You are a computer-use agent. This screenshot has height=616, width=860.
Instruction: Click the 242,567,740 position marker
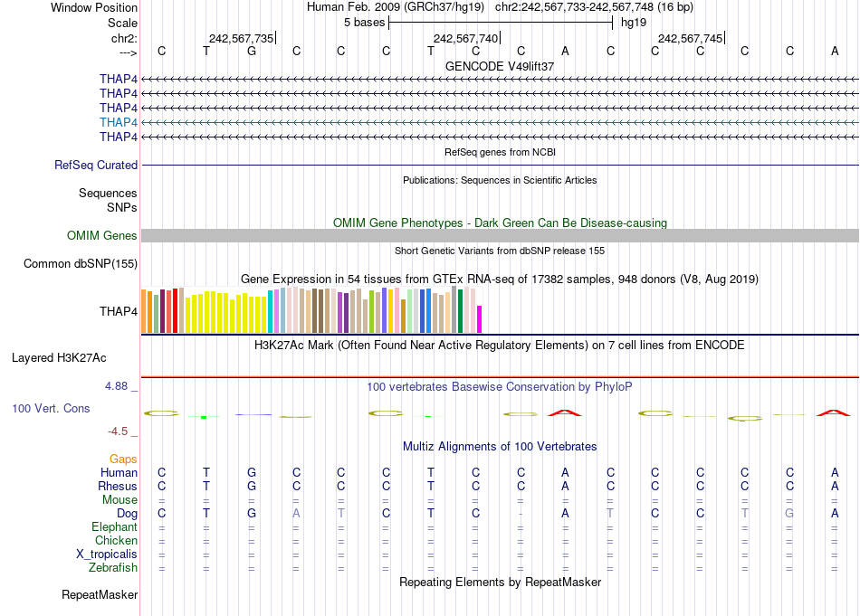click(465, 38)
